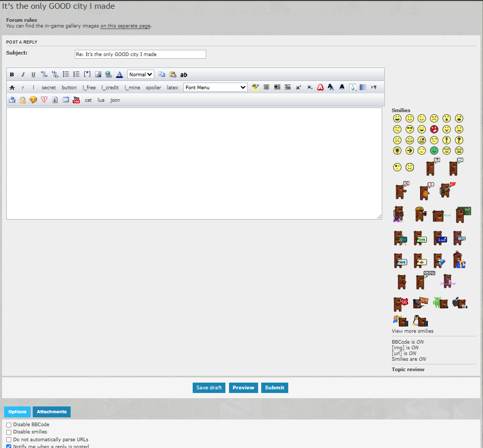Image resolution: width=483 pixels, height=448 pixels.
Task: Open the 'on this separate page' link
Action: 125,26
